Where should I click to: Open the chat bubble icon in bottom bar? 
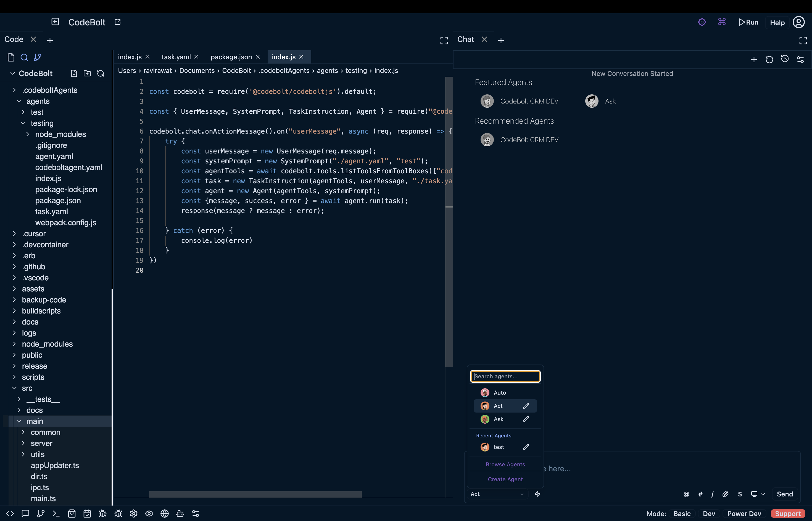(x=25, y=514)
